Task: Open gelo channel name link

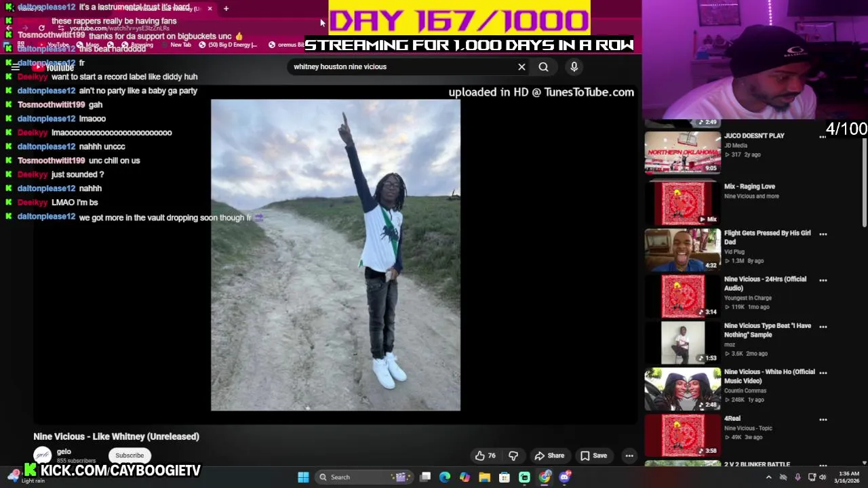Action: [64, 451]
